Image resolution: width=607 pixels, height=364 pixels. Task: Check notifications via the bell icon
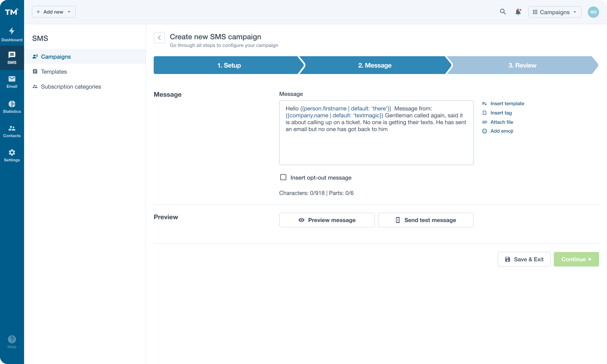pyautogui.click(x=518, y=12)
